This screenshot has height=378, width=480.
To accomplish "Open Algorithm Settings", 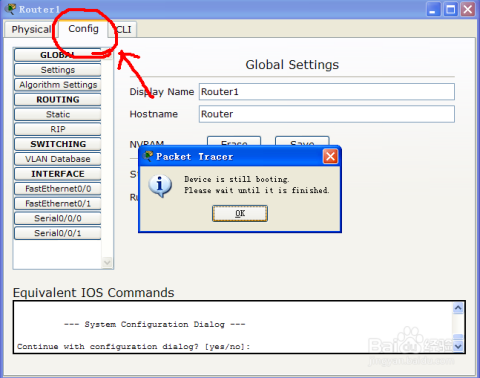I will (x=58, y=85).
